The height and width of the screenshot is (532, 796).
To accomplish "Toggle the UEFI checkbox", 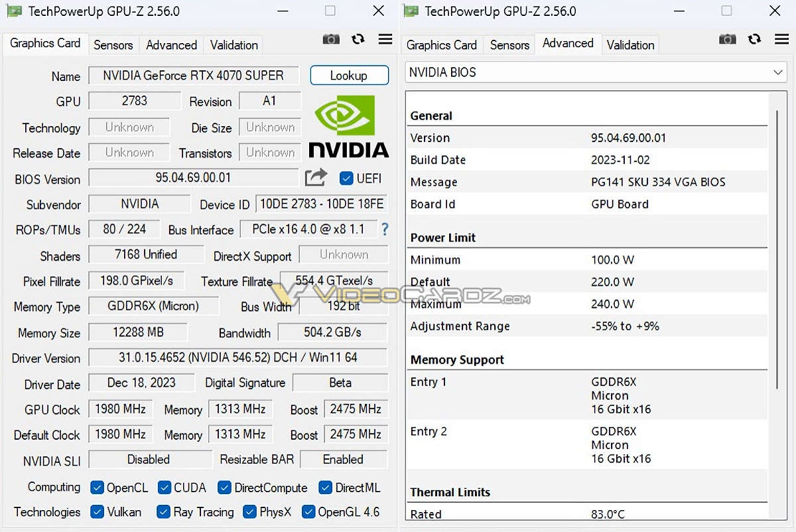I will (346, 178).
